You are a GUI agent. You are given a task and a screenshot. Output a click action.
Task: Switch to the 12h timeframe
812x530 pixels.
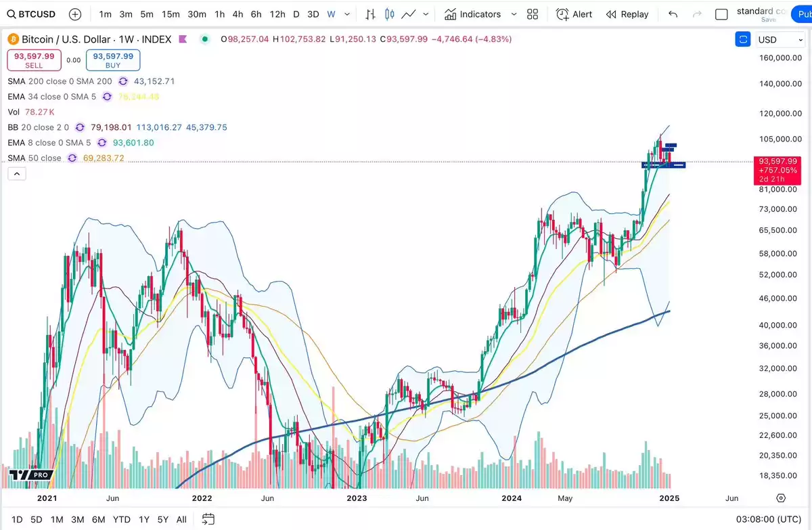click(x=277, y=14)
